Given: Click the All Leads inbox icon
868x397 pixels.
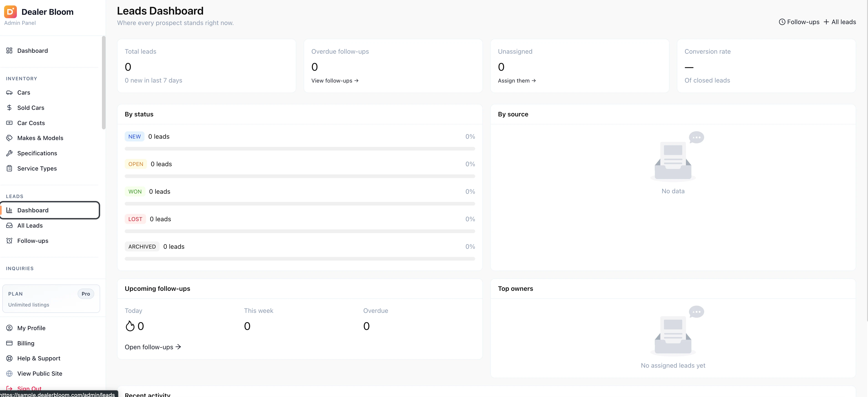Looking at the screenshot, I should coord(9,226).
